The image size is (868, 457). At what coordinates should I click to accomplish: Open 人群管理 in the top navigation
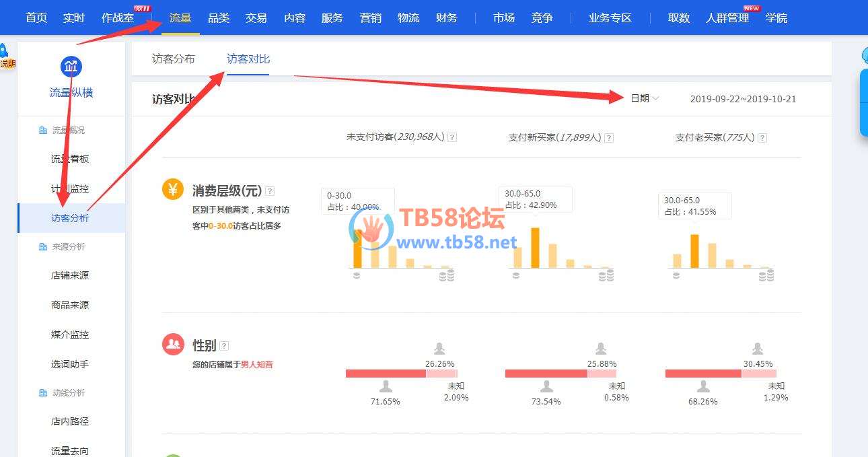pos(727,18)
